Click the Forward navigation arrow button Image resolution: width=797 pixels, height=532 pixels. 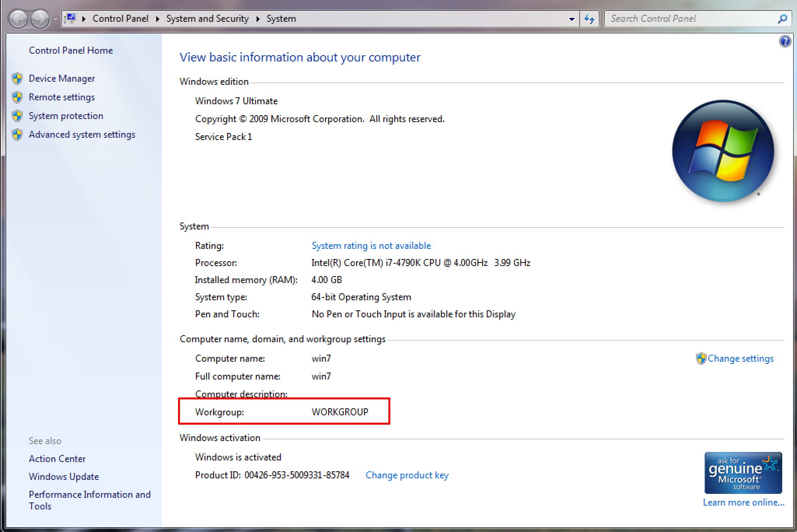tap(40, 19)
